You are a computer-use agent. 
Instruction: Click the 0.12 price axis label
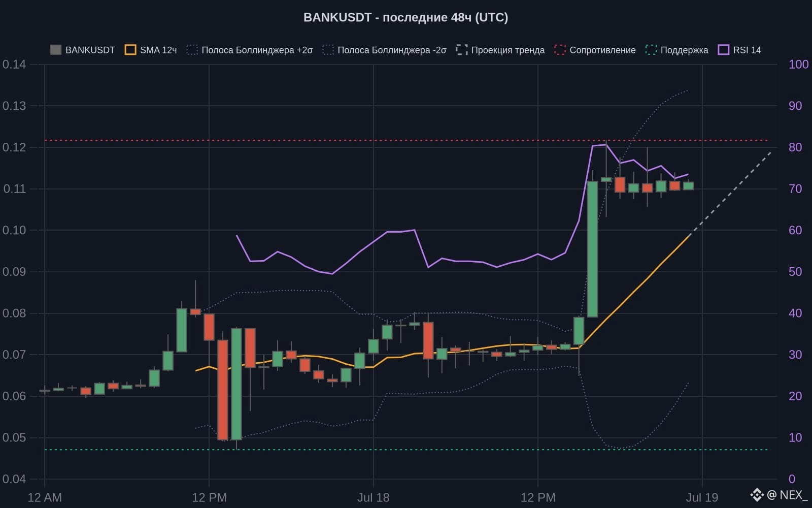click(14, 147)
